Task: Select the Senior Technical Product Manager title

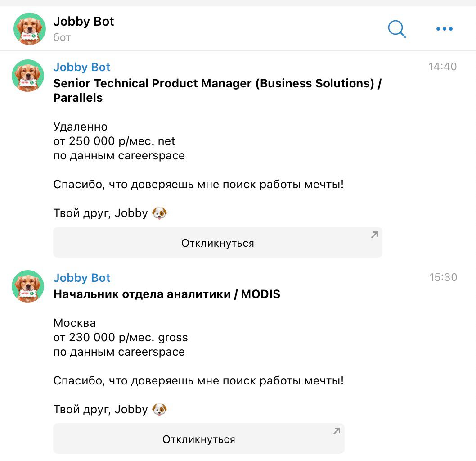Action: (x=217, y=90)
